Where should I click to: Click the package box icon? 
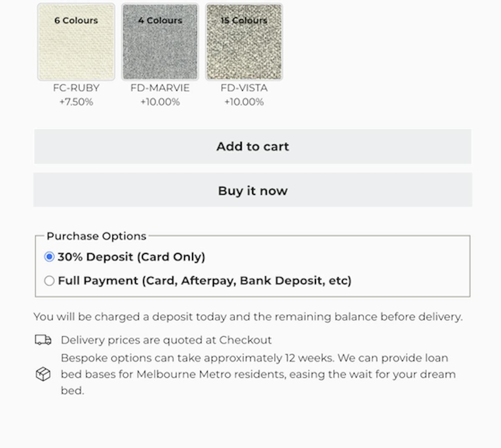43,374
